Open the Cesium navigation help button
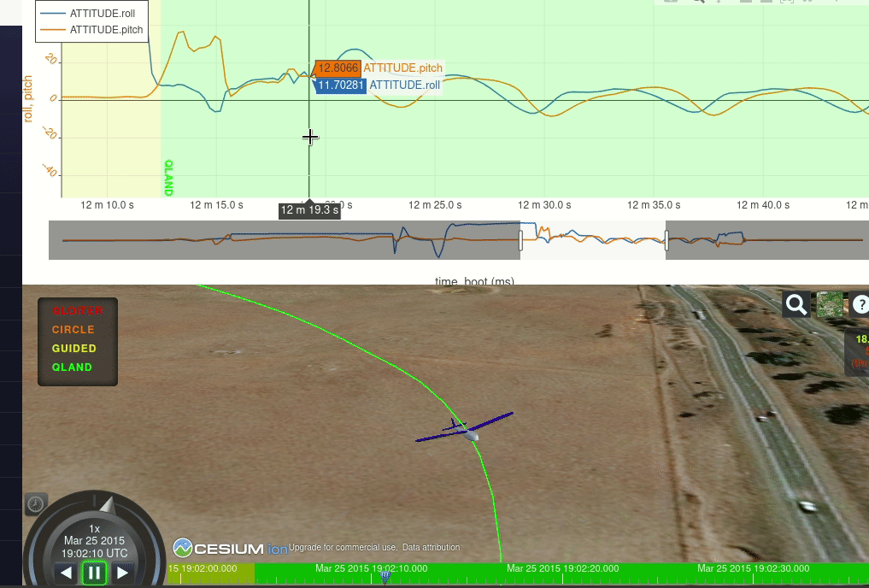 click(860, 304)
